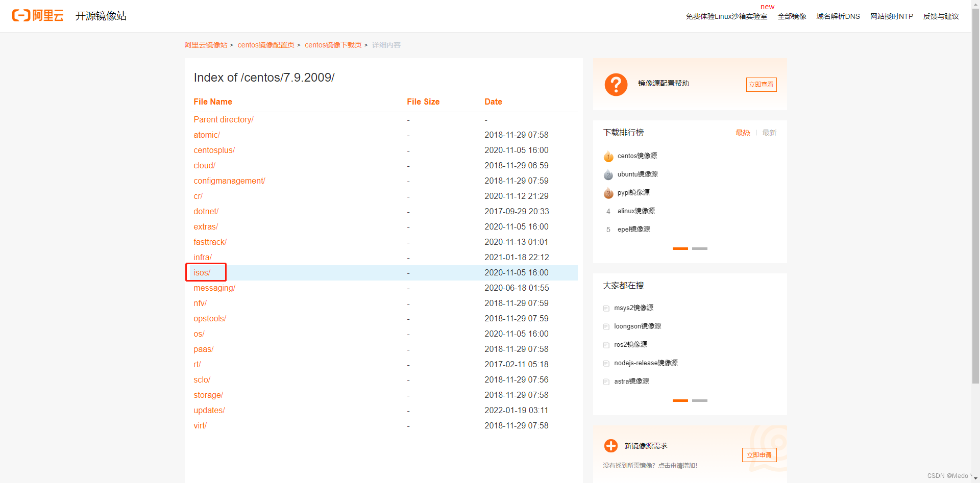
Task: Open the cr/ directory
Action: click(198, 196)
